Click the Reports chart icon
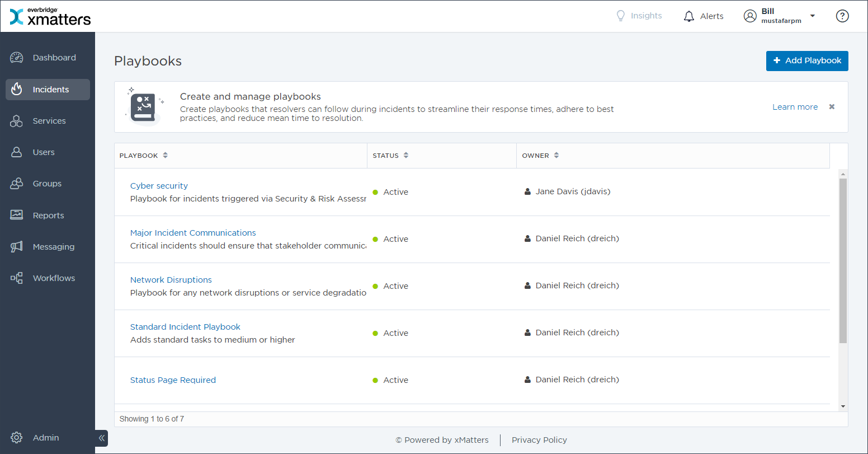The image size is (868, 454). [17, 215]
